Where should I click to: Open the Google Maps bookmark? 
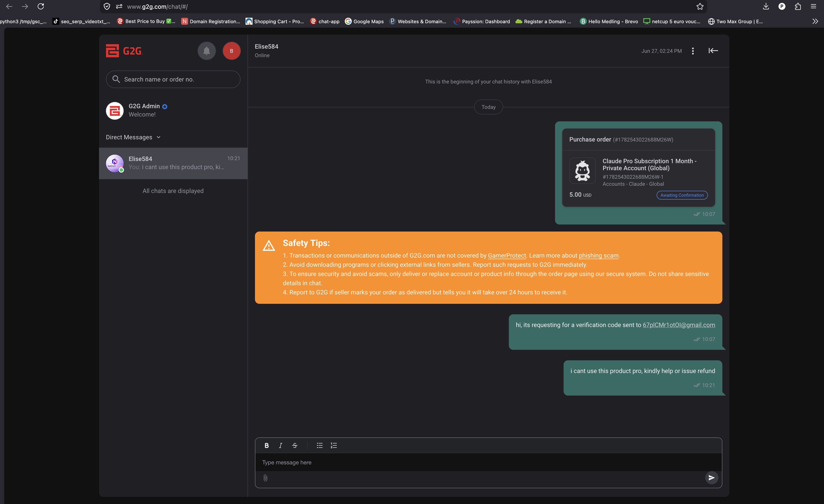click(364, 21)
